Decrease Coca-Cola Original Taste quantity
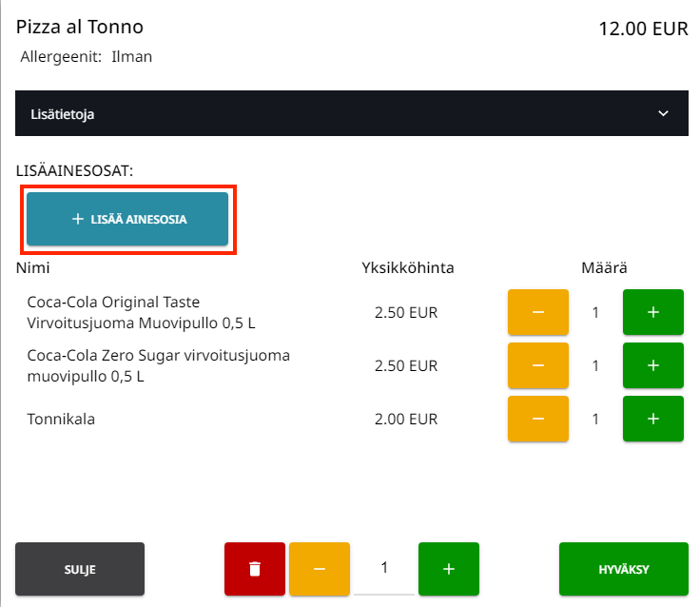Viewport: 700px width, 607px height. (537, 313)
